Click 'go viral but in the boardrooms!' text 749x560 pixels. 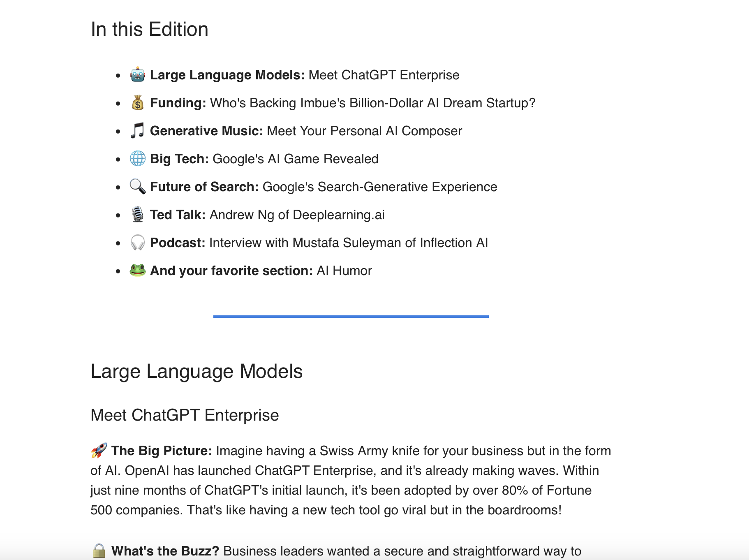click(x=473, y=510)
